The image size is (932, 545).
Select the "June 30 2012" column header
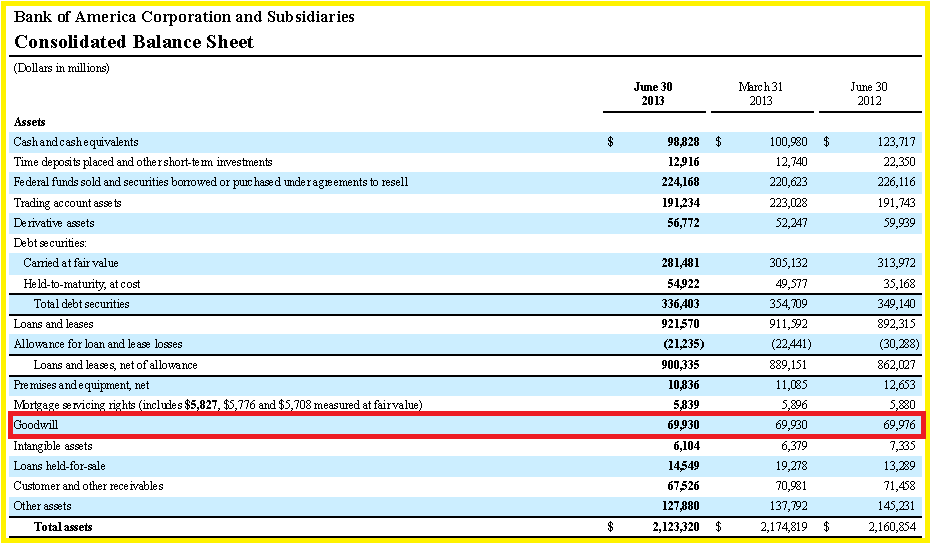[868, 94]
